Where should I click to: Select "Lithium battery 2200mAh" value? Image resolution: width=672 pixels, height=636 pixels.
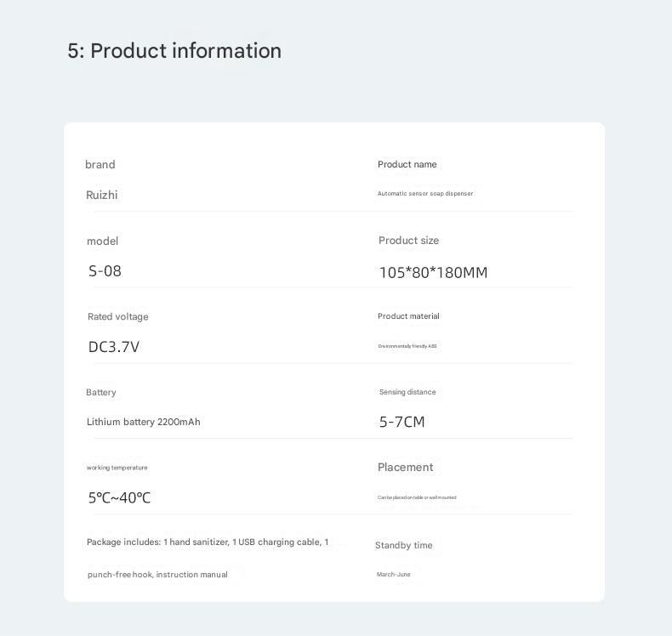143,423
